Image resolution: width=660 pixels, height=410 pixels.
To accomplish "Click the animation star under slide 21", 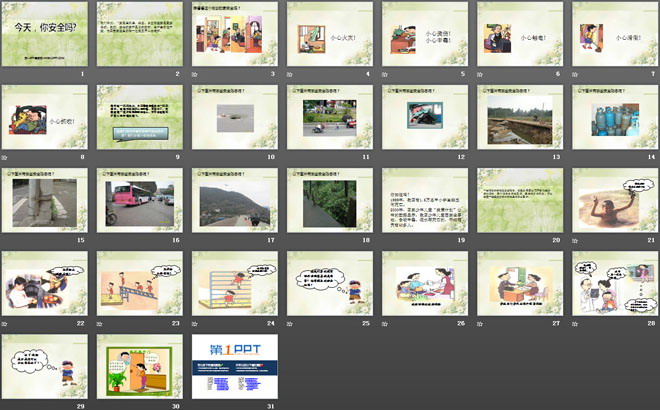I will [575, 241].
